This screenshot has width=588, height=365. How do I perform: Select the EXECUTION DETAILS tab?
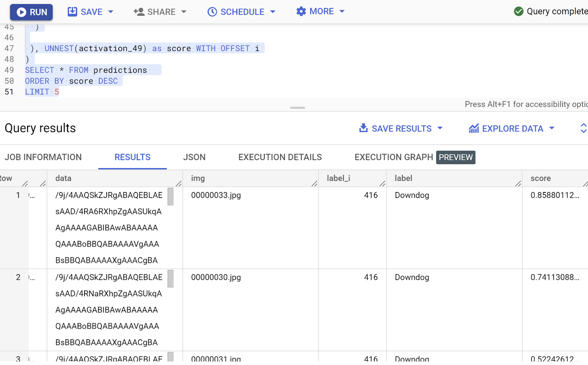(x=280, y=157)
